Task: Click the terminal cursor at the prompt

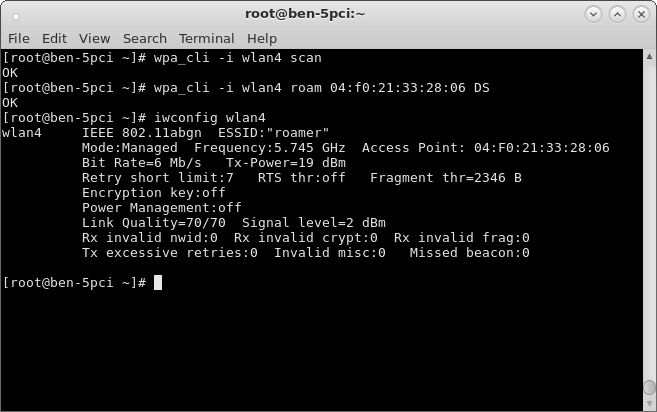Action: point(158,282)
